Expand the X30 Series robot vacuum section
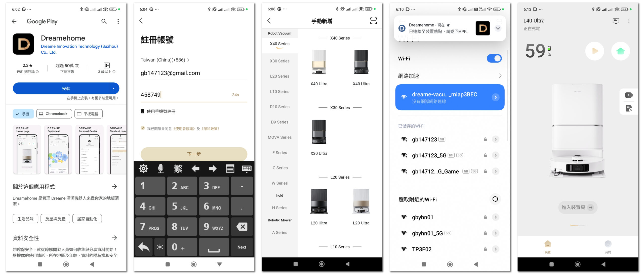Screen dimensions: 644x277 pyautogui.click(x=280, y=61)
